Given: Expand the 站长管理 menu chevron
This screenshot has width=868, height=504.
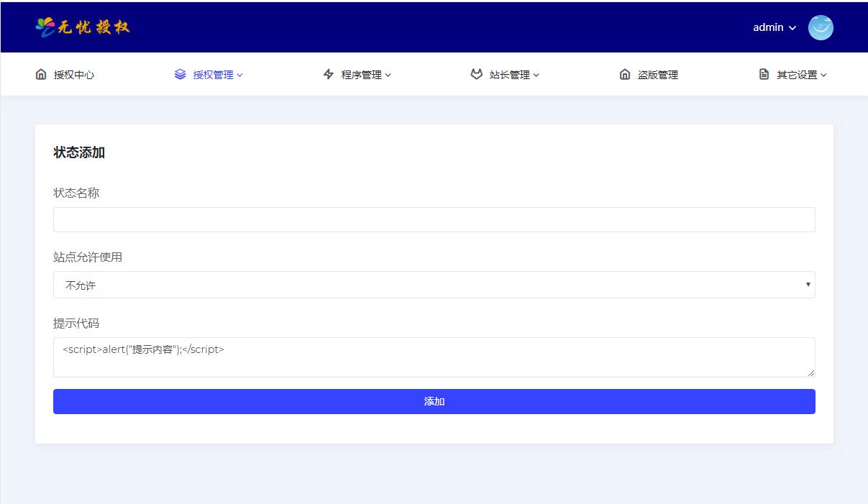Looking at the screenshot, I should pos(536,75).
